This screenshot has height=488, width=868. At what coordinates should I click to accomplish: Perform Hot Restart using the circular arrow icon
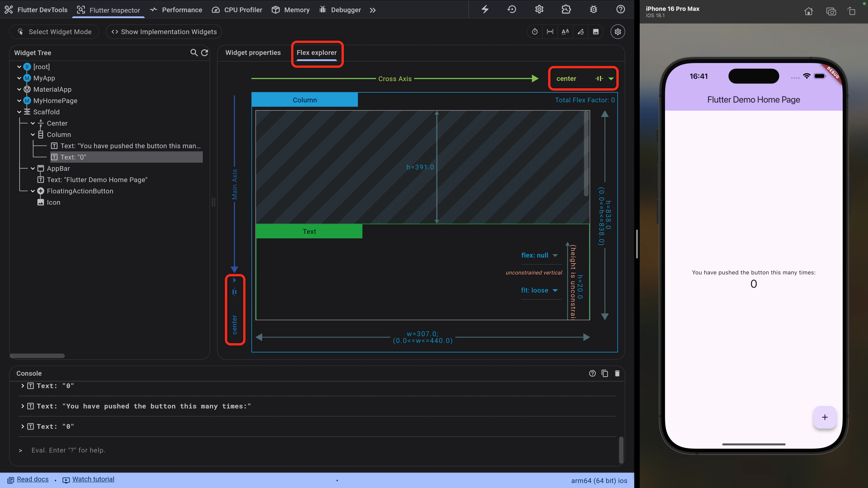coord(512,9)
